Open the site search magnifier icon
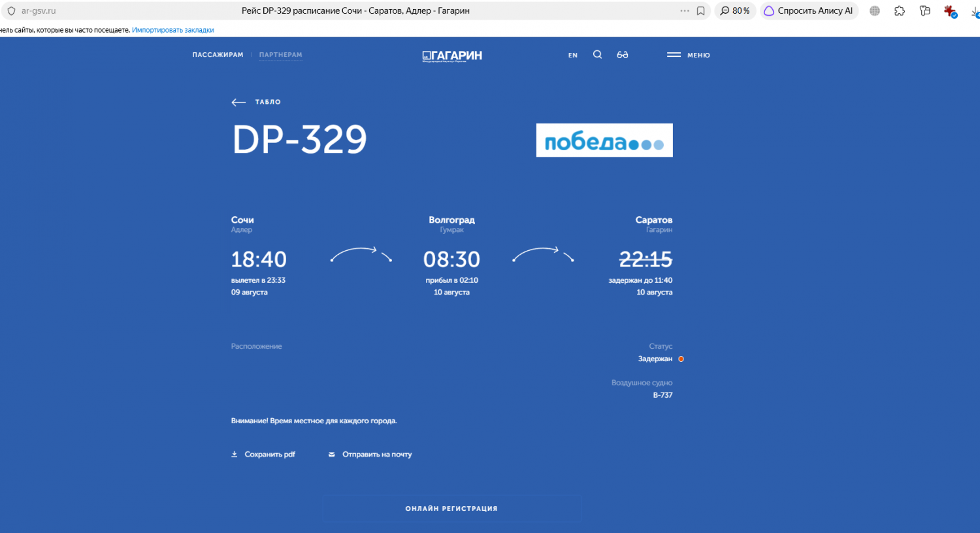Viewport: 980px width, 533px height. pyautogui.click(x=597, y=55)
